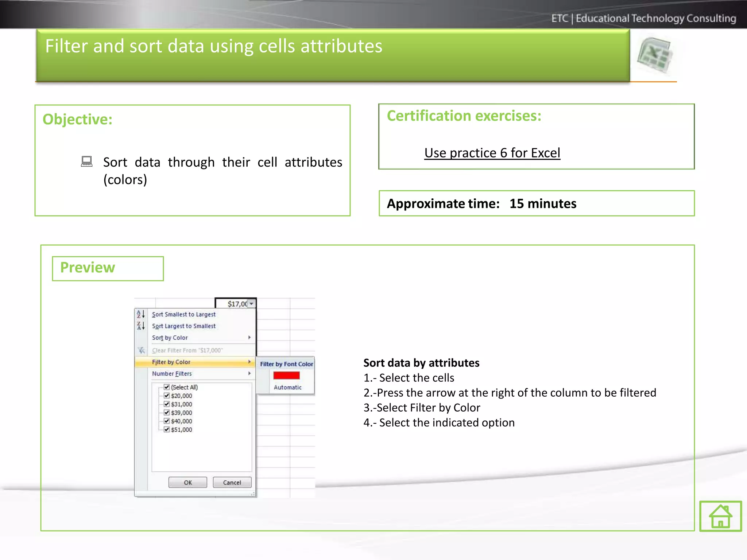
Task: Uncheck the $40,000 checkbox
Action: click(167, 421)
